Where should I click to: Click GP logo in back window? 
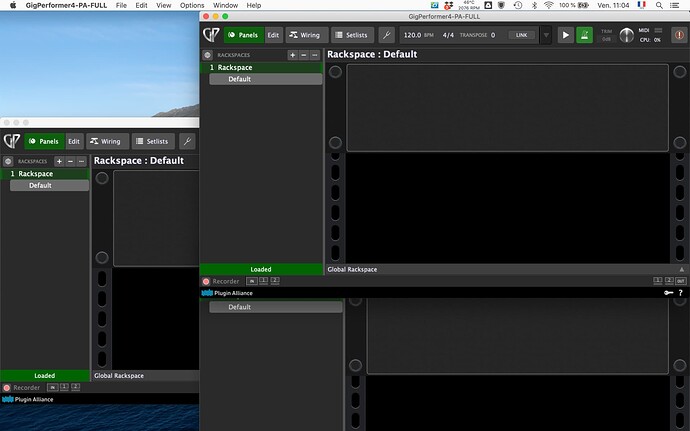click(x=12, y=141)
